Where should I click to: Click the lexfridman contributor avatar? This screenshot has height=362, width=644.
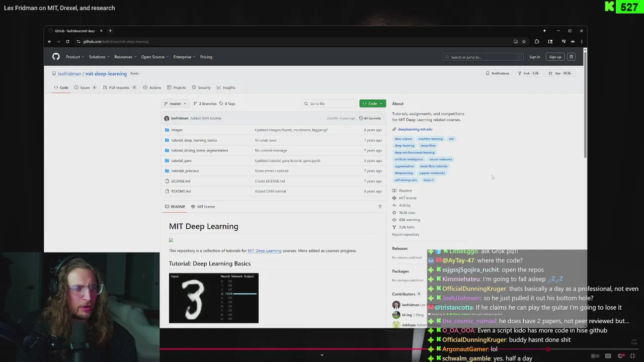(x=396, y=305)
